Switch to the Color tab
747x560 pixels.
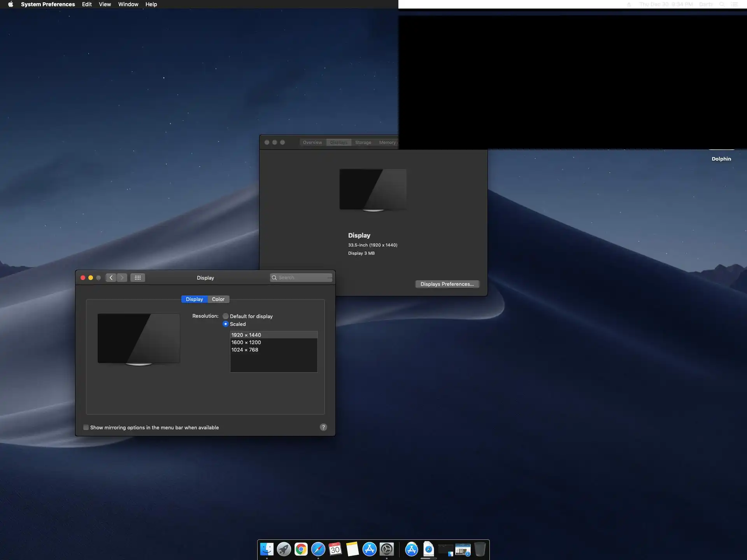click(x=218, y=299)
